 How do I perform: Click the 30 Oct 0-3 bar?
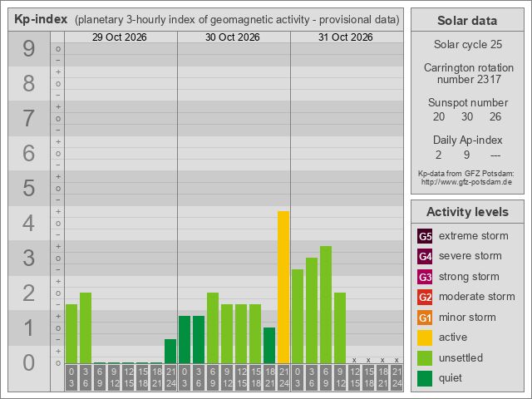click(x=185, y=340)
